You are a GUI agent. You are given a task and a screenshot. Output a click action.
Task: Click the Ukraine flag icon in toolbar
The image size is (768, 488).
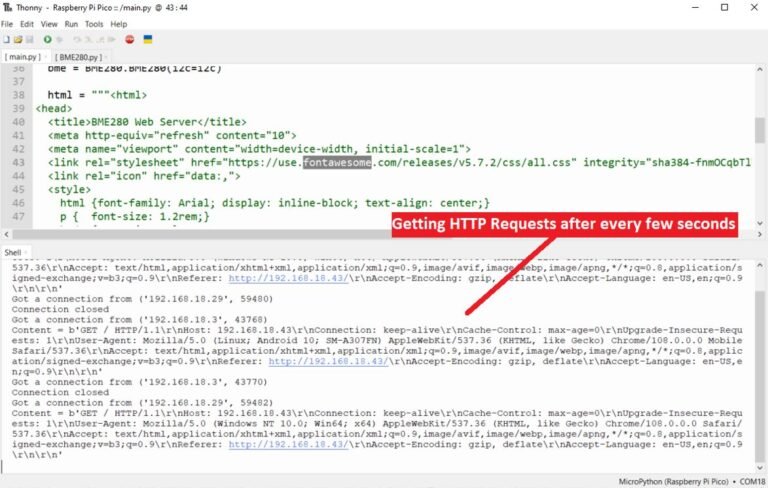pyautogui.click(x=149, y=39)
